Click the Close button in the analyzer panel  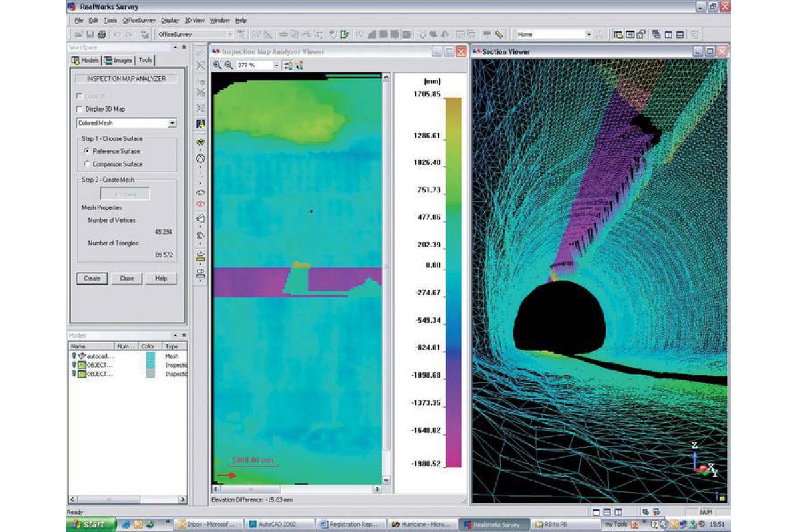[x=126, y=279]
